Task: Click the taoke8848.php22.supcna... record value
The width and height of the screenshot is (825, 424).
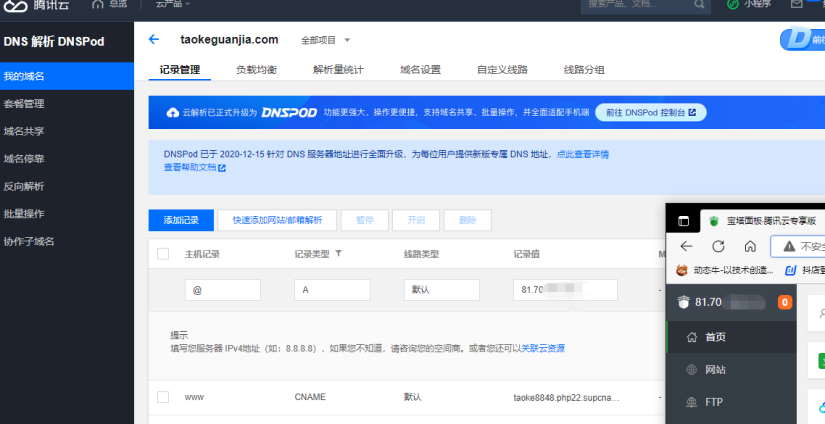Action: click(x=566, y=398)
